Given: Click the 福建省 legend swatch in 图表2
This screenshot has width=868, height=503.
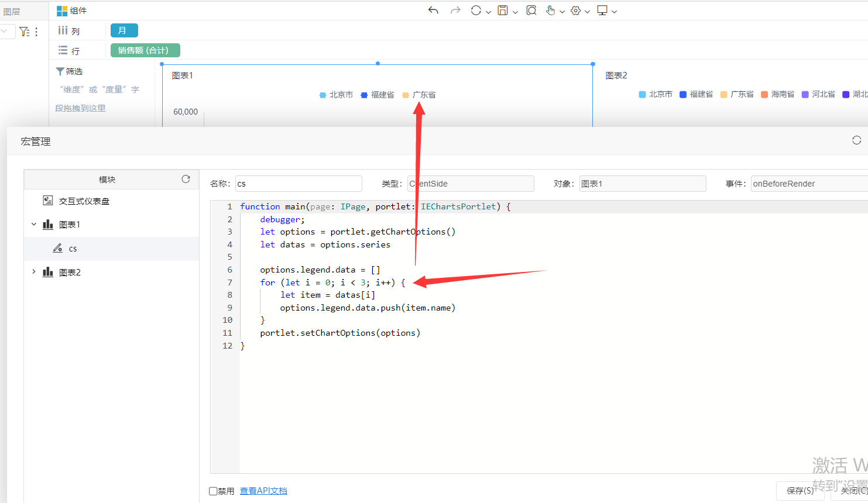Looking at the screenshot, I should (x=683, y=94).
